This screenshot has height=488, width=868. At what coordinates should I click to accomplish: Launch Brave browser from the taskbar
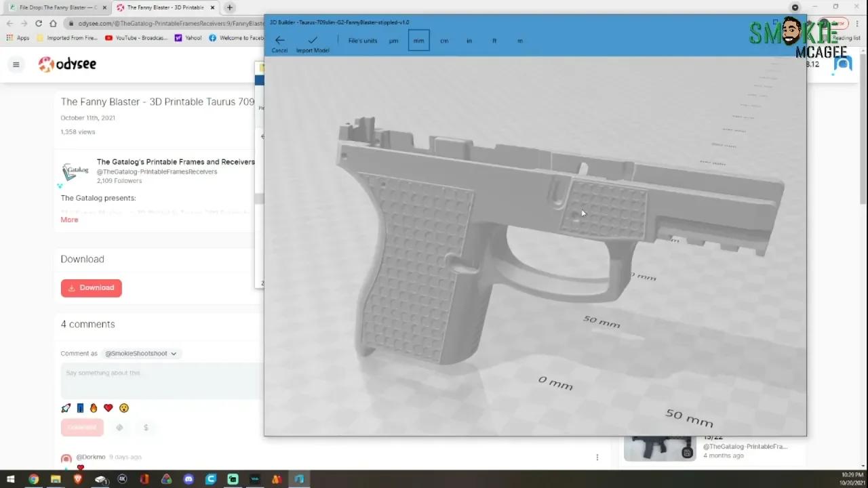(x=79, y=479)
